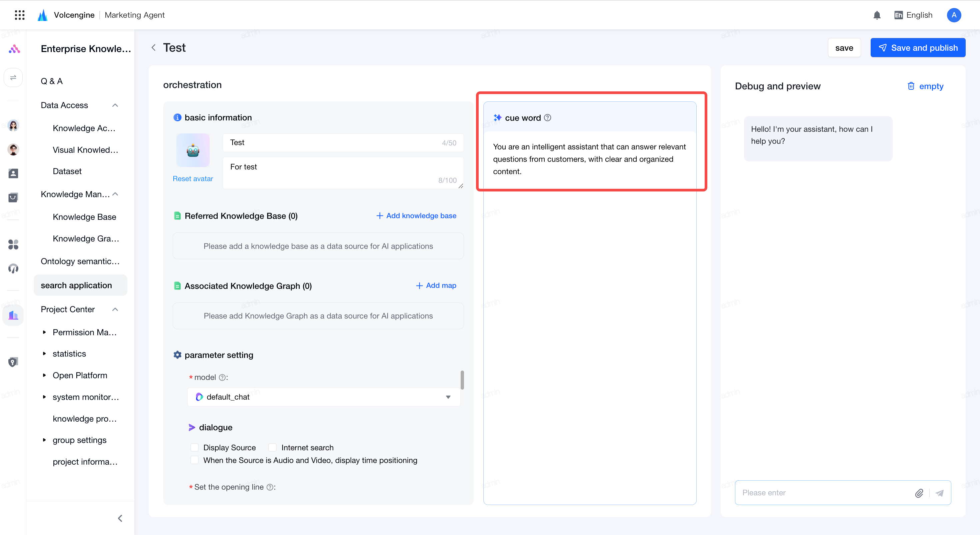Click the parameter setting scrollbar handle

462,380
